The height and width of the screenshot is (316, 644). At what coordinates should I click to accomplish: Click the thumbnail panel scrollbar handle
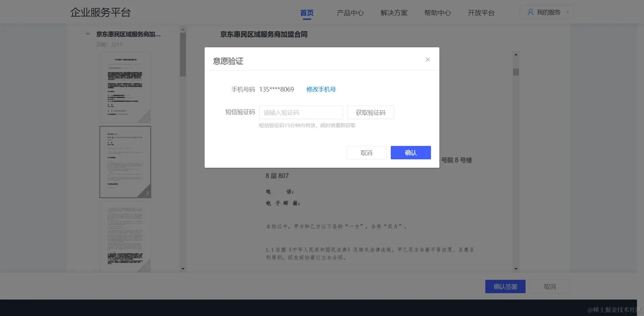tap(183, 54)
